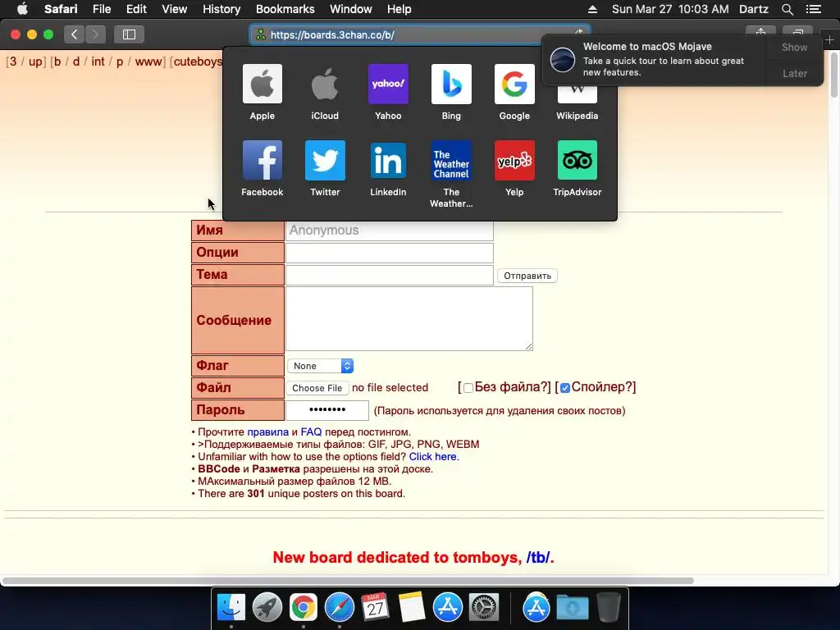Go forward with Safari's forward arrow

click(95, 34)
